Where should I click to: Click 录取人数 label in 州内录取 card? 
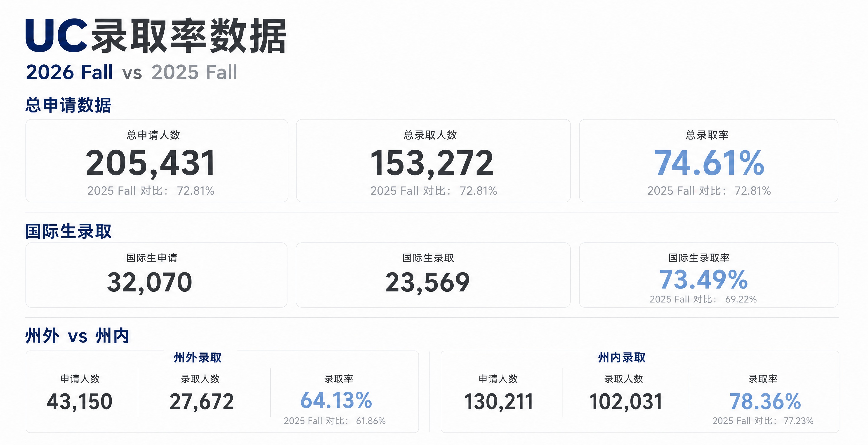click(624, 379)
